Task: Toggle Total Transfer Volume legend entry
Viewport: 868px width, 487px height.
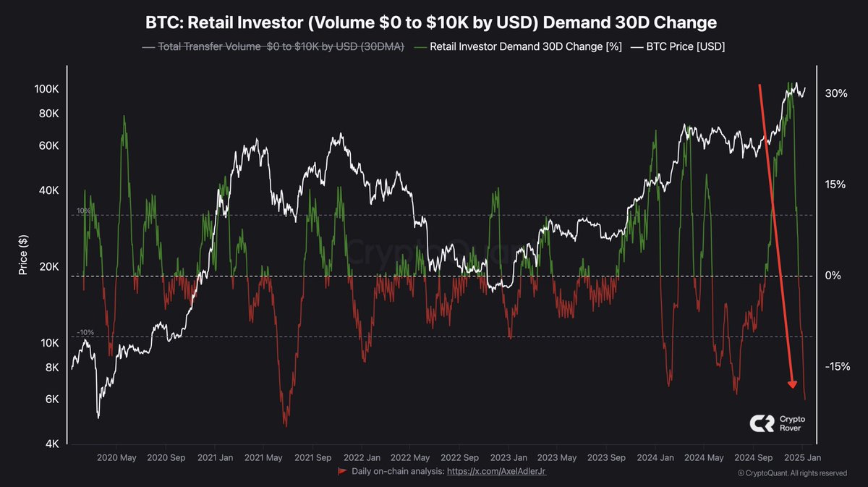Action: coord(273,46)
